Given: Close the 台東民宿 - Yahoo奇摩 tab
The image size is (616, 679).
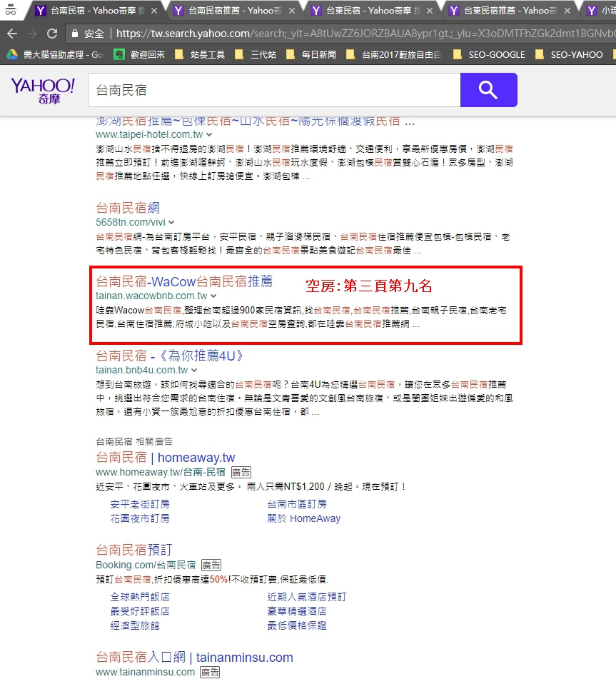Looking at the screenshot, I should click(430, 11).
